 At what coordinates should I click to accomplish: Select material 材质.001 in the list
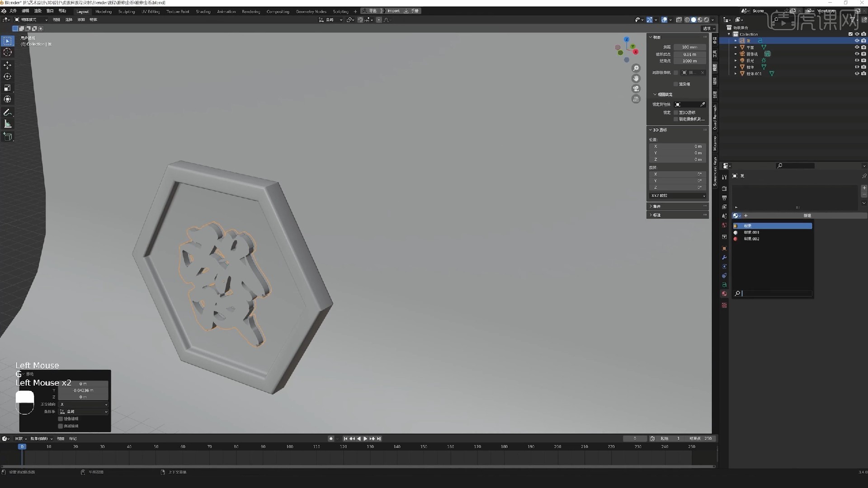(x=773, y=232)
